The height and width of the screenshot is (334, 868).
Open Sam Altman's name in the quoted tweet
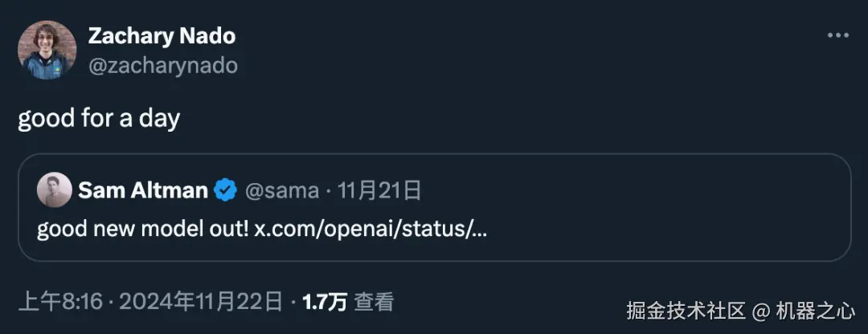tap(143, 191)
